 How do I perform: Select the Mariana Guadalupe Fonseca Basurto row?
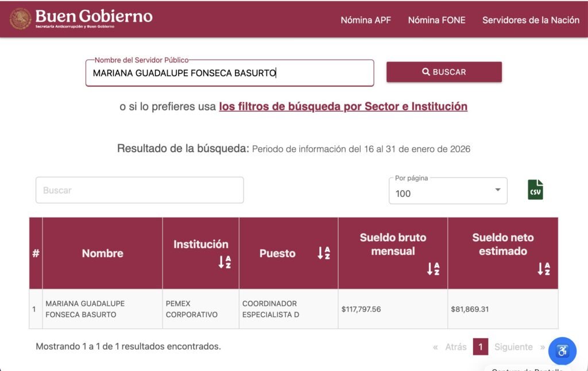(293, 309)
